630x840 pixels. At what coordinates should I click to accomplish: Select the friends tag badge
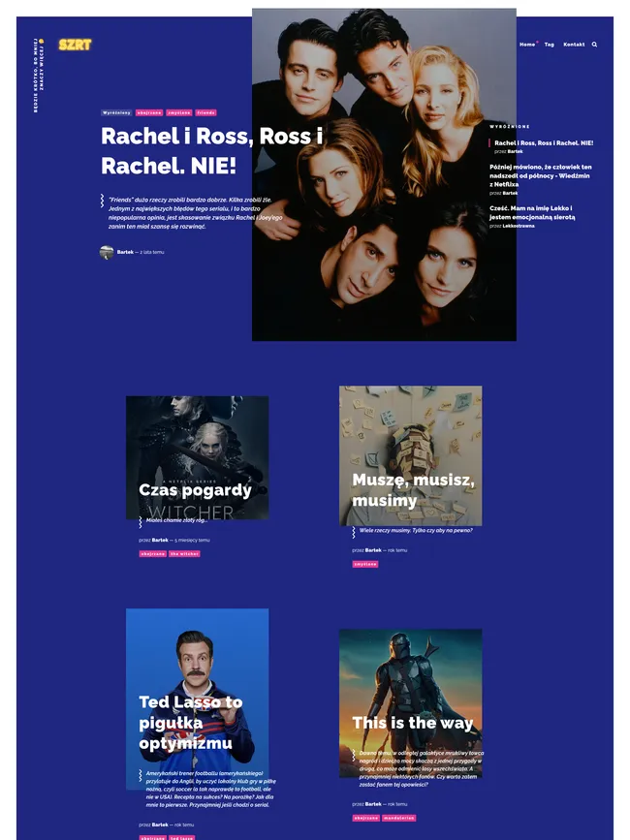click(x=206, y=113)
